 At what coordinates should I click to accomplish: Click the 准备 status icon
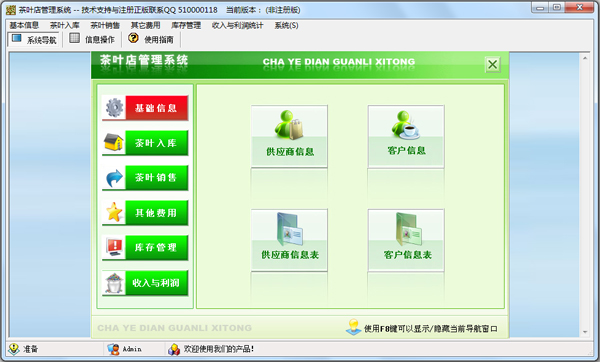tap(14, 349)
